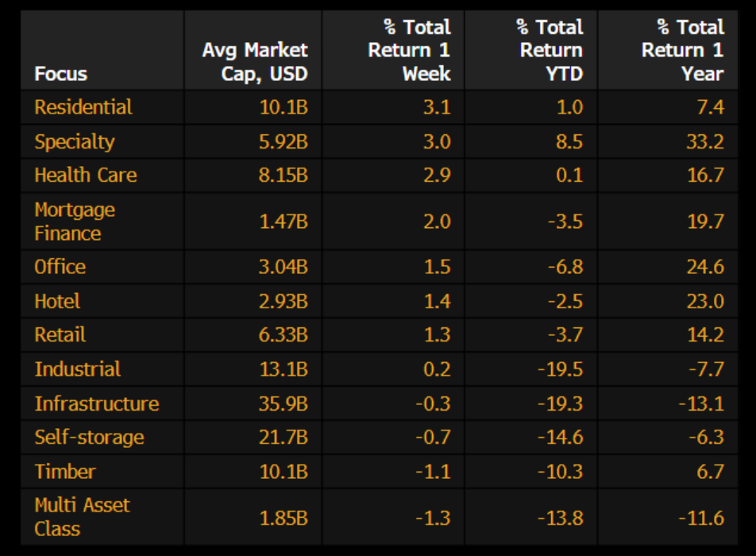Image resolution: width=756 pixels, height=556 pixels.
Task: Click Specialty 1 Year return 33.2
Action: [705, 141]
